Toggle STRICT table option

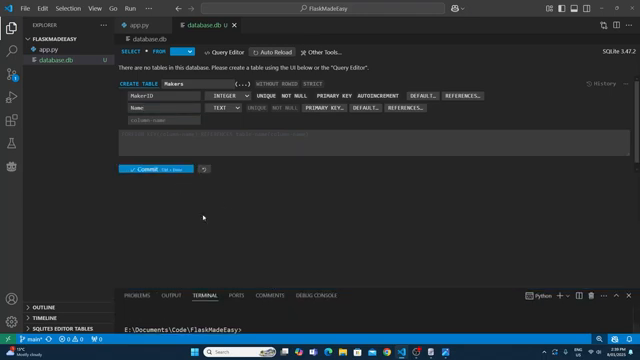click(313, 84)
